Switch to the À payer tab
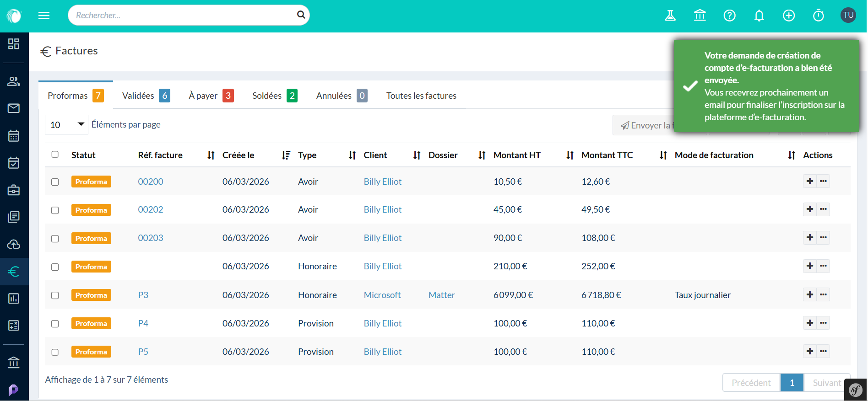 (211, 96)
